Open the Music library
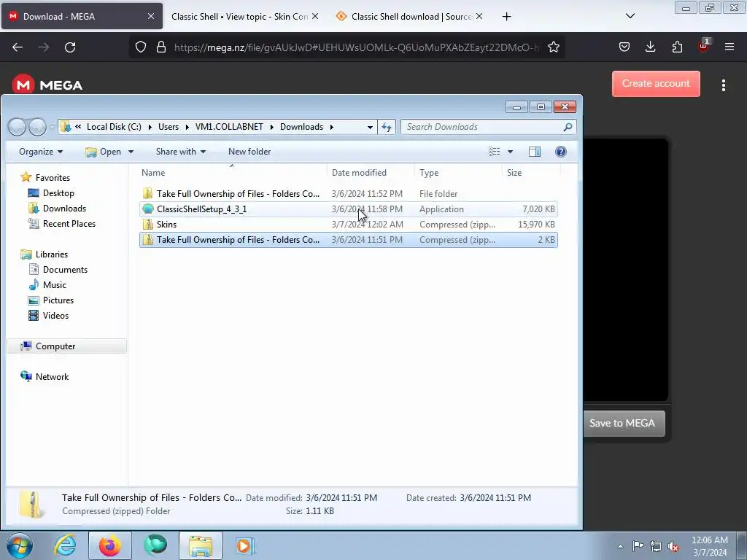 [x=54, y=285]
